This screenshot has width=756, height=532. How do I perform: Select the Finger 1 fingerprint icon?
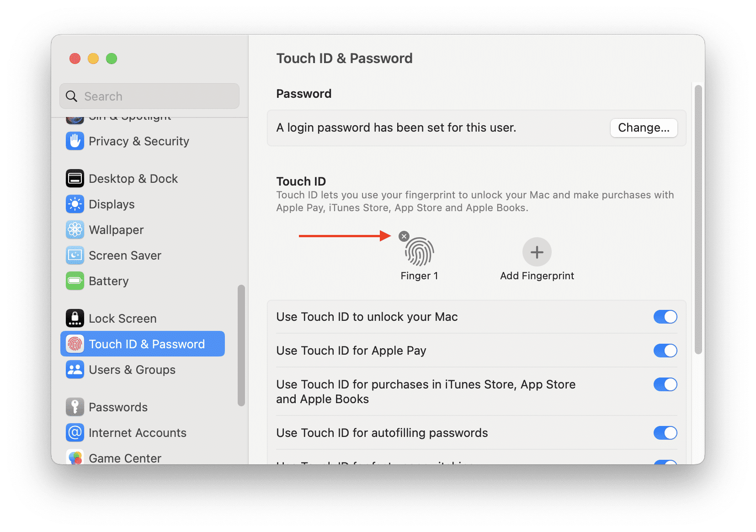(420, 252)
